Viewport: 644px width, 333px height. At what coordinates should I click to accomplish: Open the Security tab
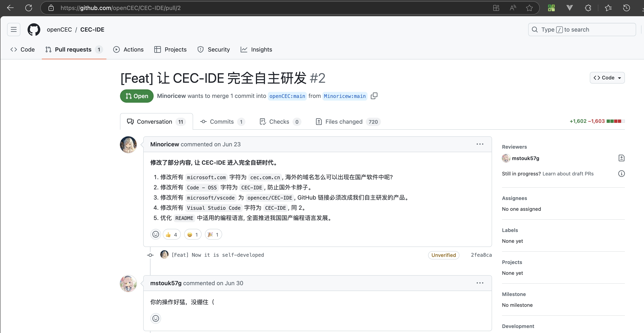[214, 49]
